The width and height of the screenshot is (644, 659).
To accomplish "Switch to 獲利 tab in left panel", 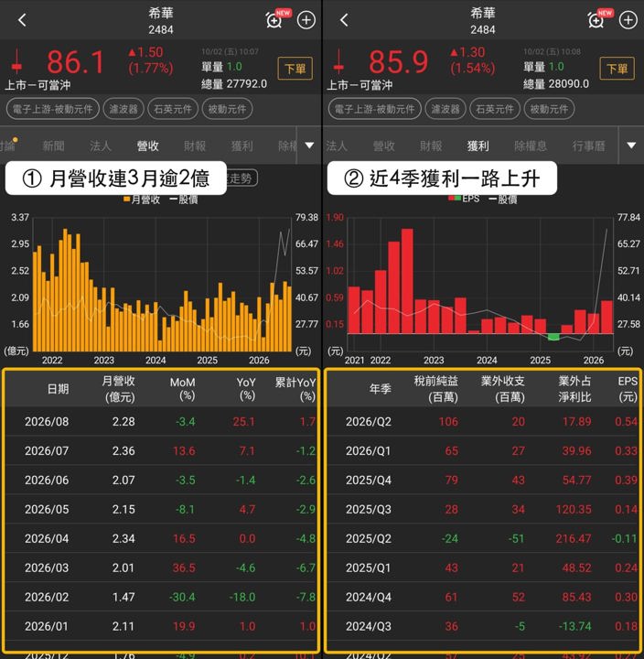I will pyautogui.click(x=242, y=146).
